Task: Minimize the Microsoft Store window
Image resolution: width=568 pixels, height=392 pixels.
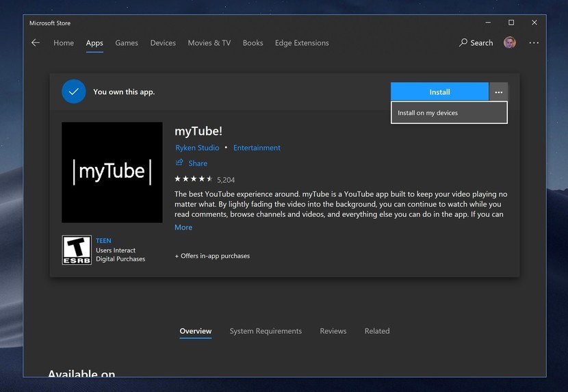Action: [x=488, y=23]
